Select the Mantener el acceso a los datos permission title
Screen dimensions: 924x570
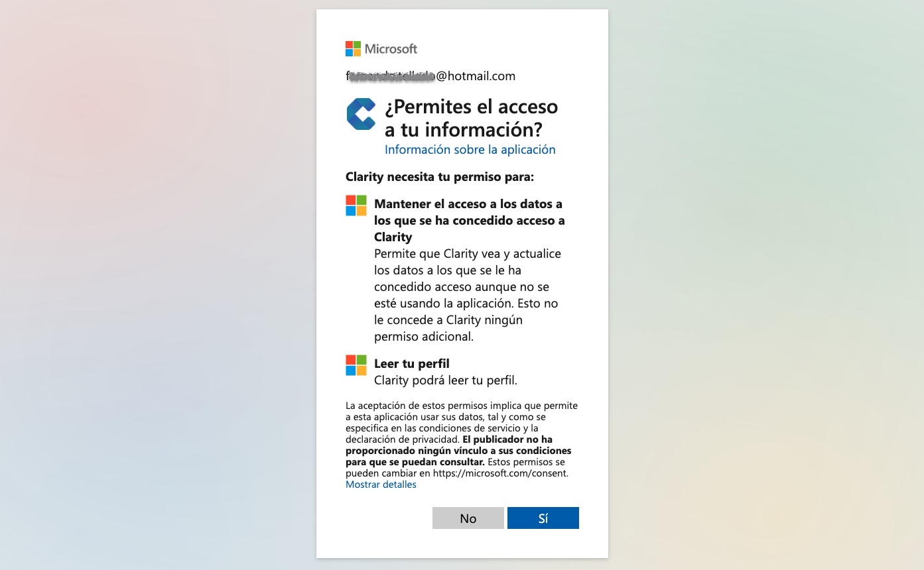click(x=469, y=220)
